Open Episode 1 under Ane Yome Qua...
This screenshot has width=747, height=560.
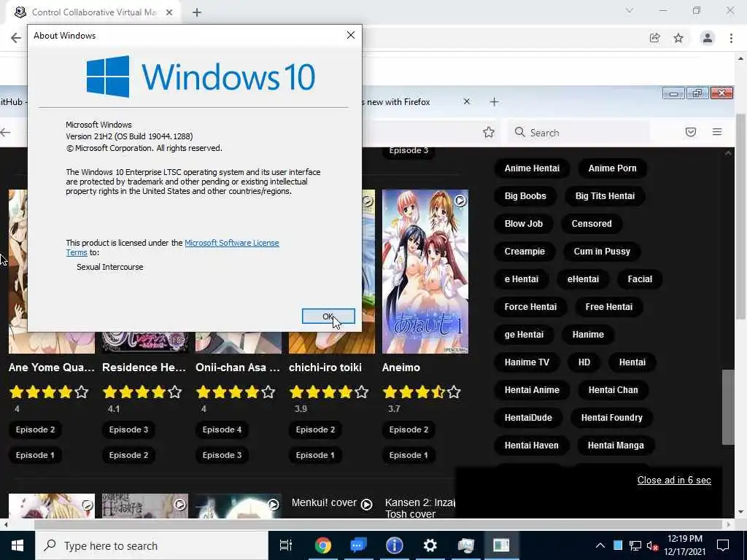(x=35, y=455)
